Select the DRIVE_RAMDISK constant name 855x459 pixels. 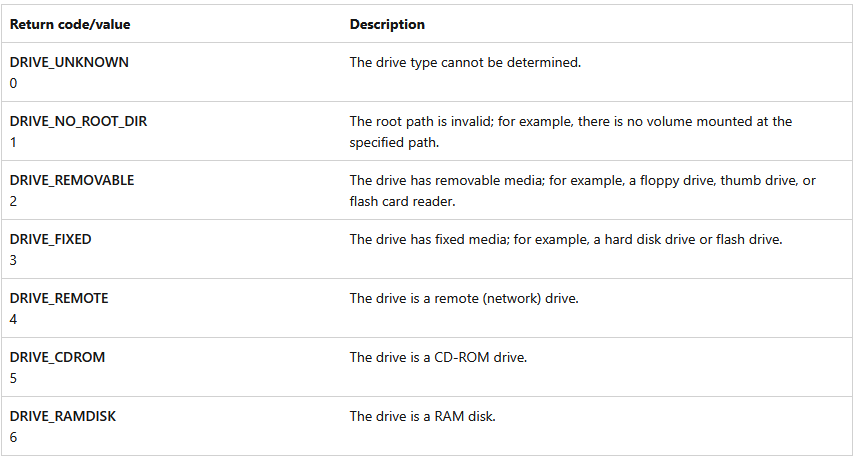pos(63,416)
